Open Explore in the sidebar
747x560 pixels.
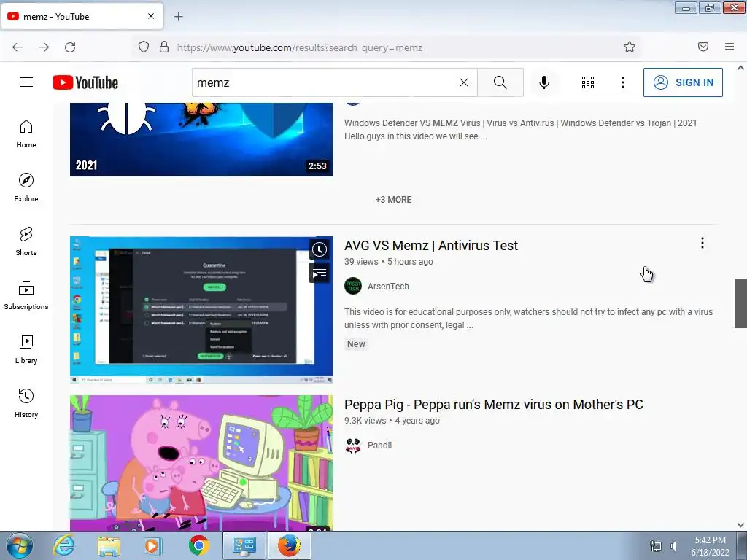coord(26,187)
